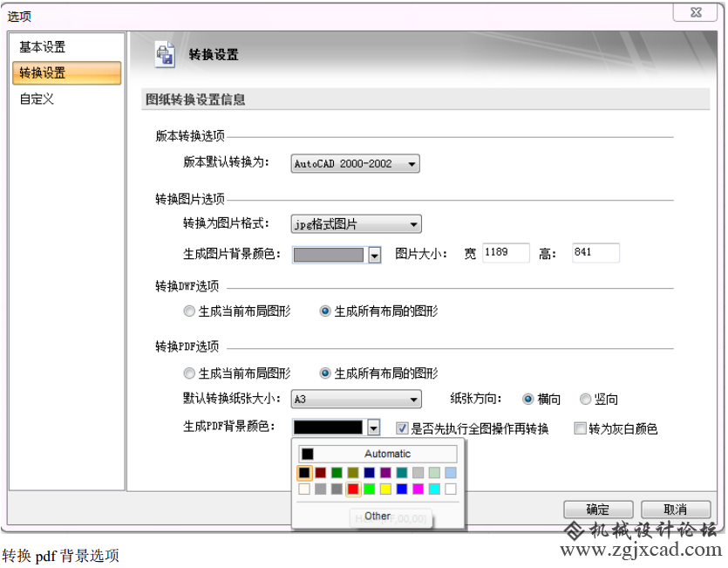728x568 pixels.
Task: Open the 版本默认转换为 AutoCAD version dropdown
Action: point(355,164)
